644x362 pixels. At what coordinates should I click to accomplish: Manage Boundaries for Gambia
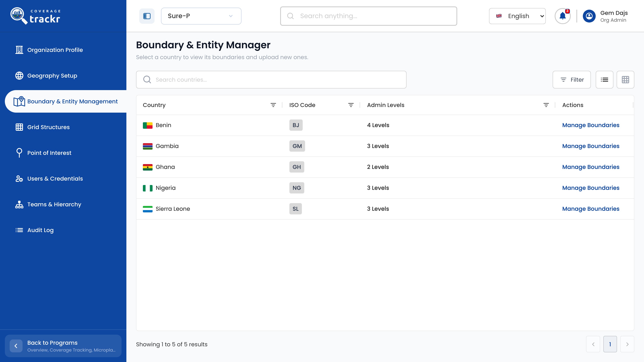(x=591, y=146)
